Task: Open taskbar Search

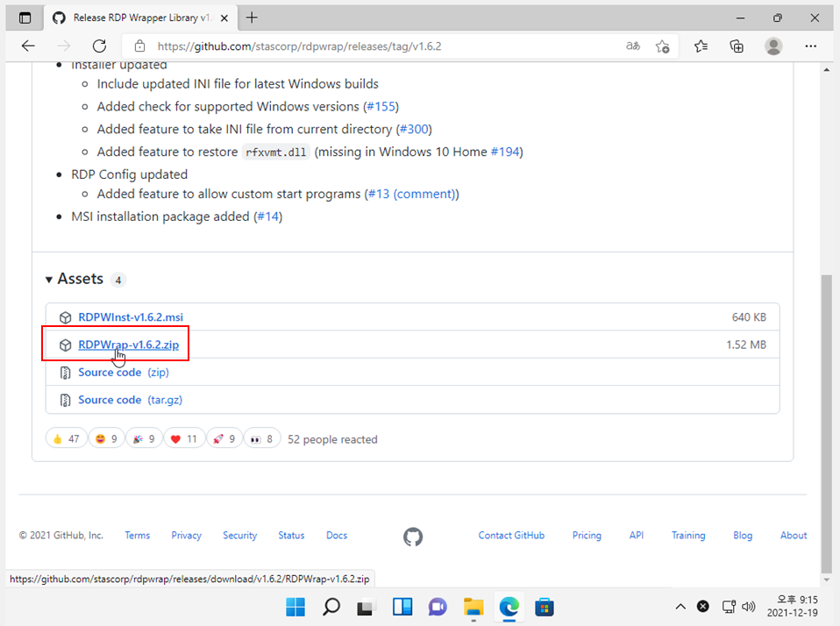Action: pos(331,607)
